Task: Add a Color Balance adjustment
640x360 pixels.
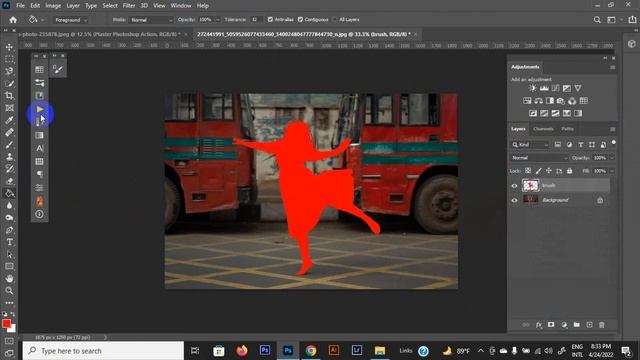Action: (538, 101)
